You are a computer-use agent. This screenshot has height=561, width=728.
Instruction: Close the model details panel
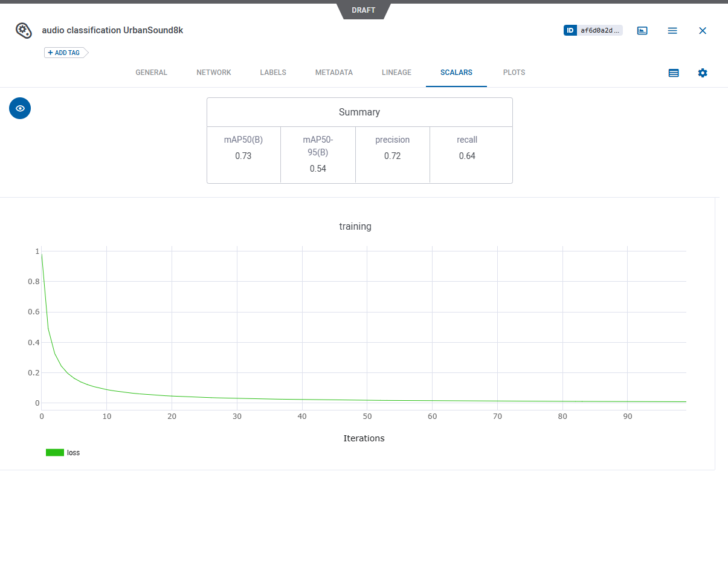coord(703,30)
